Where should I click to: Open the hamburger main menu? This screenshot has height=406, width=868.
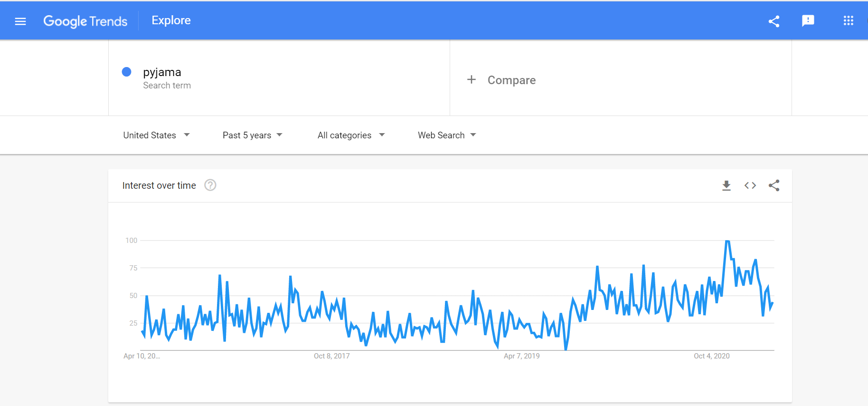coord(20,21)
